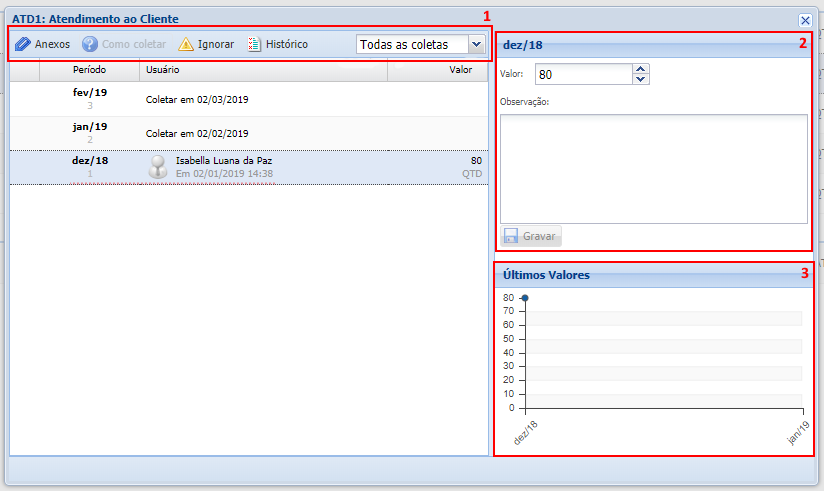Viewport: 824px width, 491px height.
Task: Sort by the Período column header
Action: (89, 69)
